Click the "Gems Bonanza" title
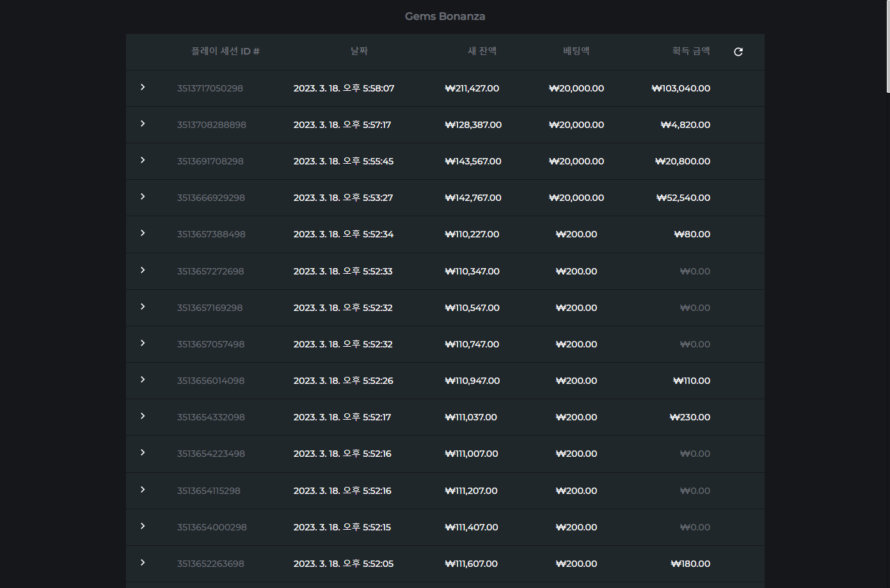The height and width of the screenshot is (588, 890). click(445, 17)
